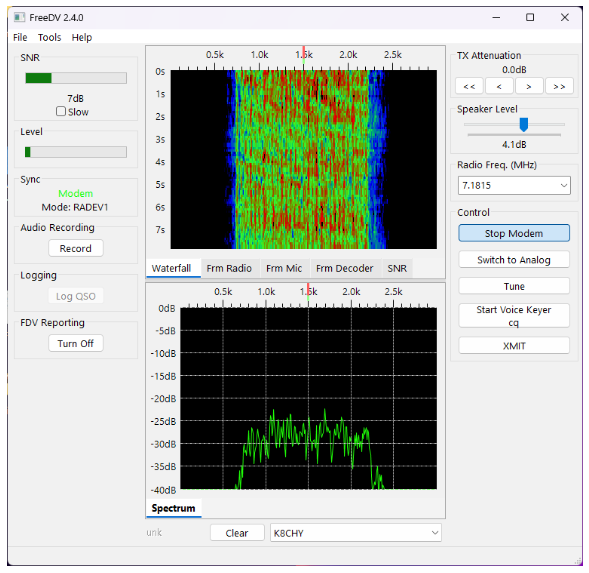Viewport: 589px width, 573px height.
Task: Click the 7.1815 frequency input field
Action: pos(509,186)
